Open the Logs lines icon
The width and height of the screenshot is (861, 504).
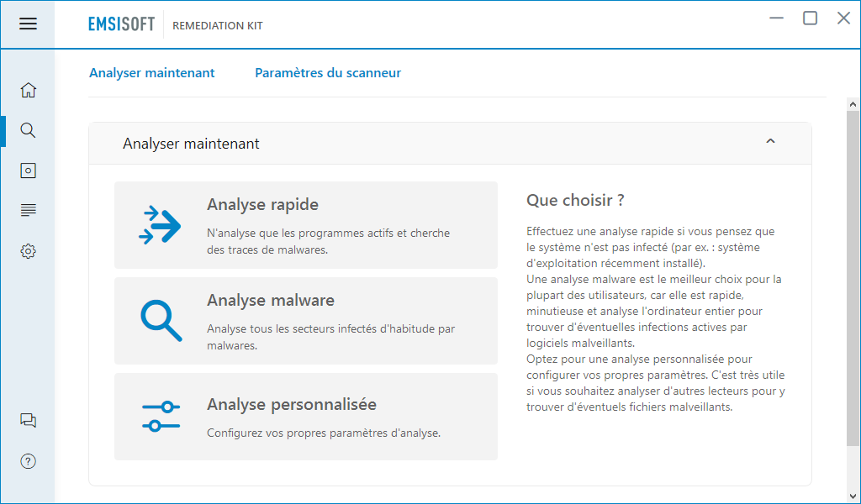point(28,210)
